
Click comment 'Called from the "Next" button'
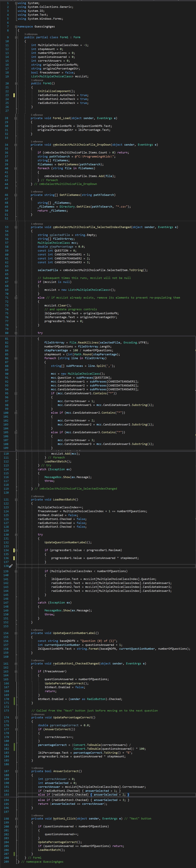pyautogui.click(x=94, y=711)
